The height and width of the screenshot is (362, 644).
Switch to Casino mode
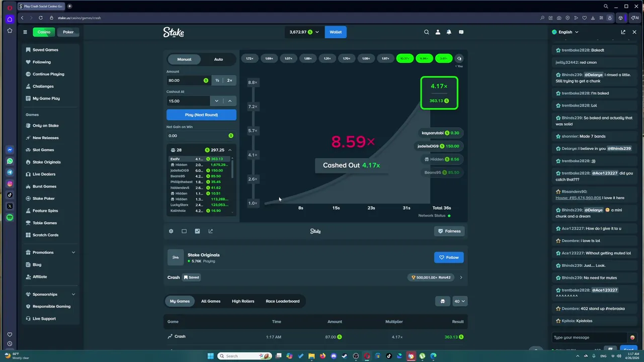pyautogui.click(x=44, y=32)
